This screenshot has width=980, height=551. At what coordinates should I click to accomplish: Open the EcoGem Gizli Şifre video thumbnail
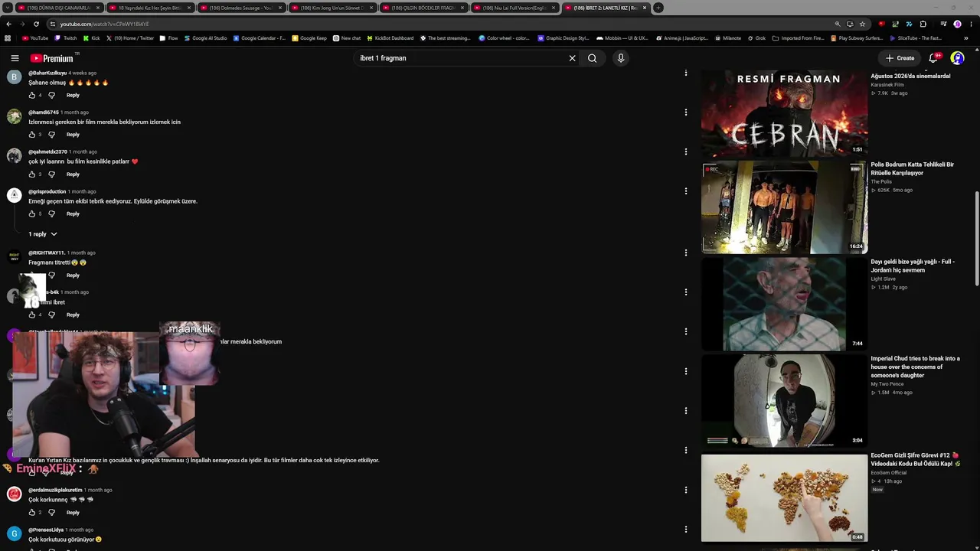tap(785, 498)
